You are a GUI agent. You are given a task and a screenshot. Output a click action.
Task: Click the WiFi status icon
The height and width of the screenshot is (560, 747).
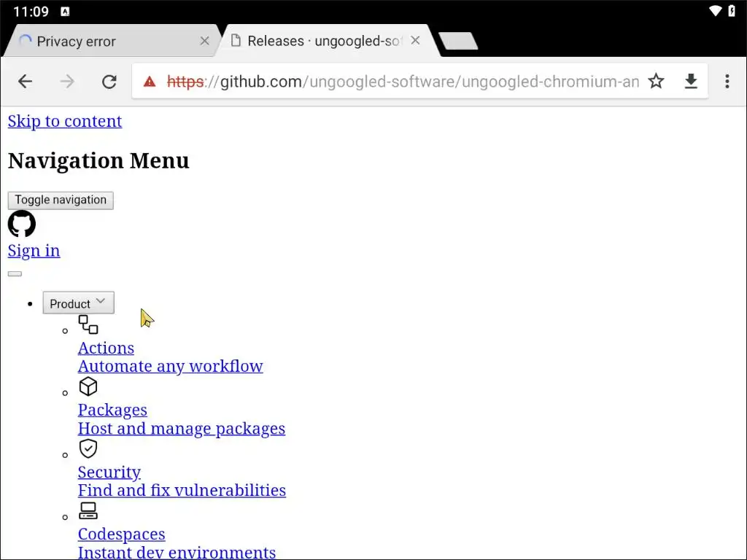715,10
